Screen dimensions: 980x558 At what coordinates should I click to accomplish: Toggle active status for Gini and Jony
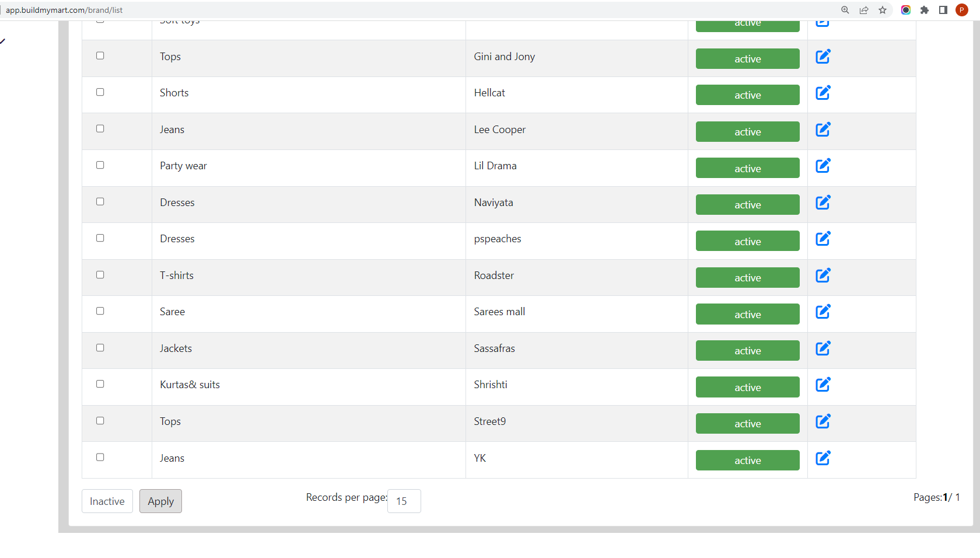[748, 58]
